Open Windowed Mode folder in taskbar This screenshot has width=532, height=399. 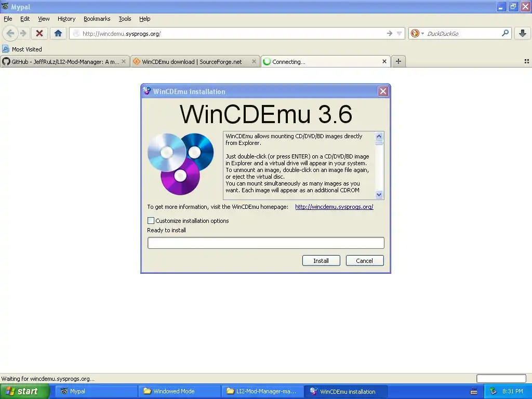click(x=179, y=391)
